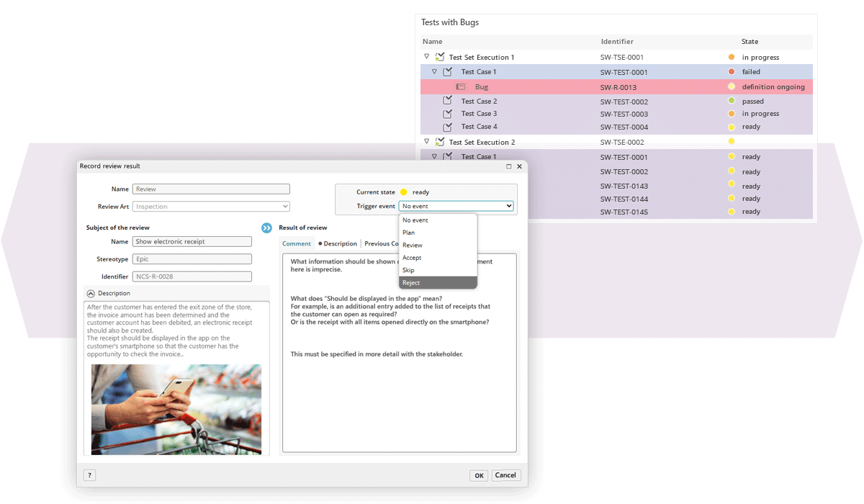Viewport: 864px width, 504px height.
Task: Collapse Test Case 1 under Test Set Execution 1
Action: (x=434, y=71)
